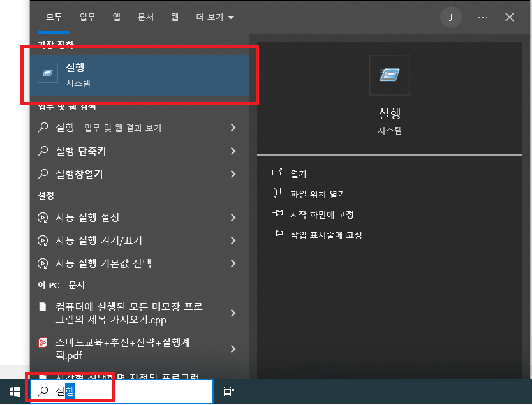The image size is (532, 405).
Task: Open the 실행 best match result
Action: pos(140,75)
